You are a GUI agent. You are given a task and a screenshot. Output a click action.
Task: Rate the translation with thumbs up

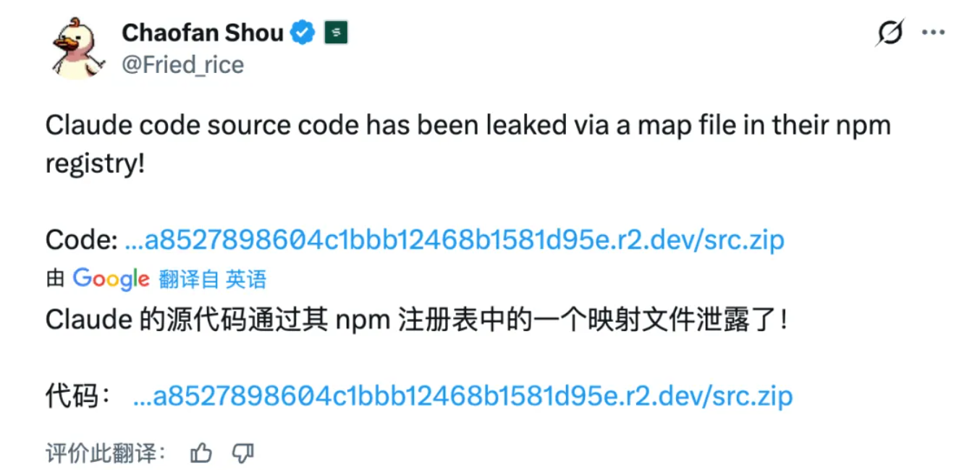click(x=201, y=453)
